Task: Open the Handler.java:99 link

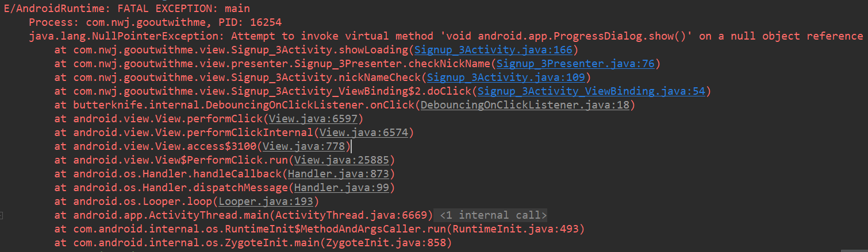Action: pyautogui.click(x=341, y=188)
